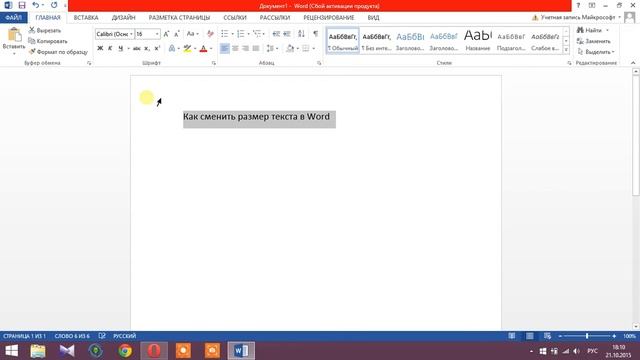
Task: Center align the text
Action: (235, 48)
